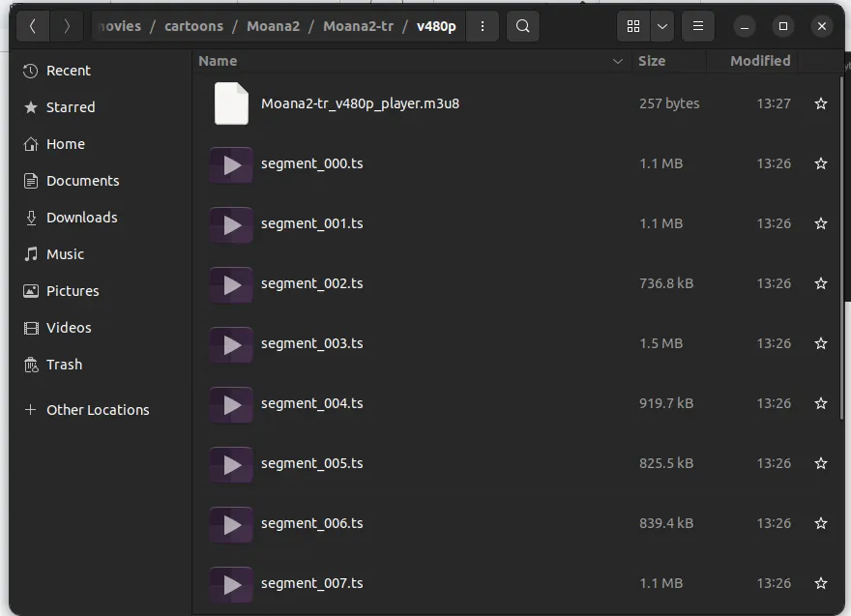Click the Music note icon in sidebar

pos(31,254)
